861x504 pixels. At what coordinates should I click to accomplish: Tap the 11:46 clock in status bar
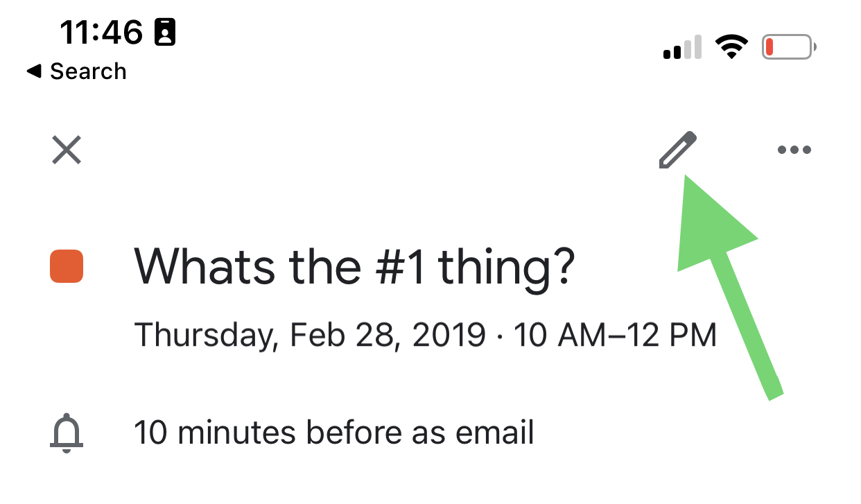(101, 32)
